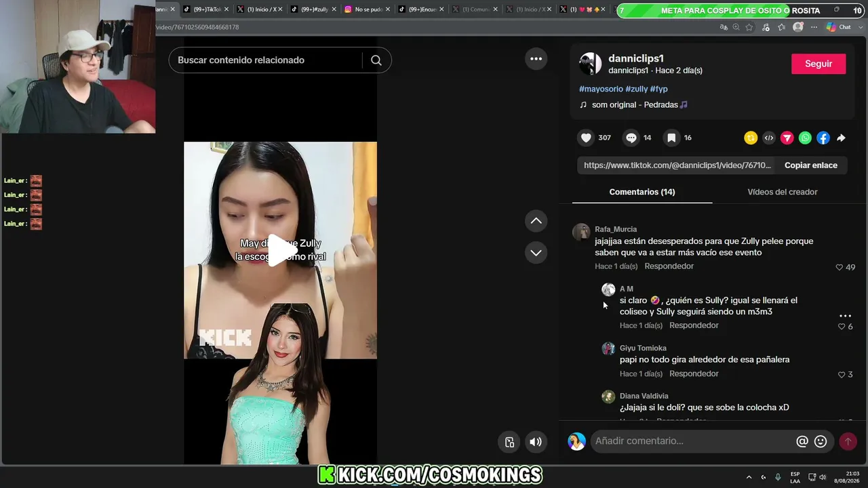Click danniclips1 profile avatar
868x488 pixels.
pyautogui.click(x=590, y=64)
